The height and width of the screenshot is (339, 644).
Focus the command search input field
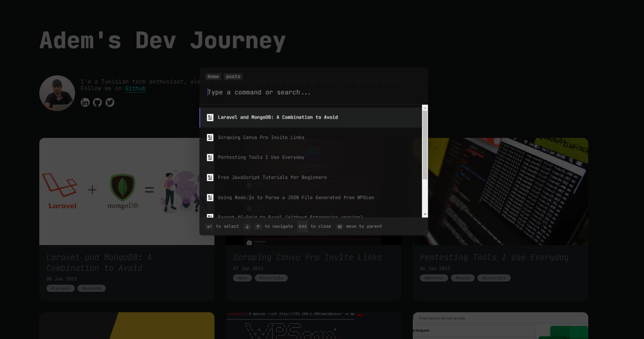pyautogui.click(x=314, y=93)
